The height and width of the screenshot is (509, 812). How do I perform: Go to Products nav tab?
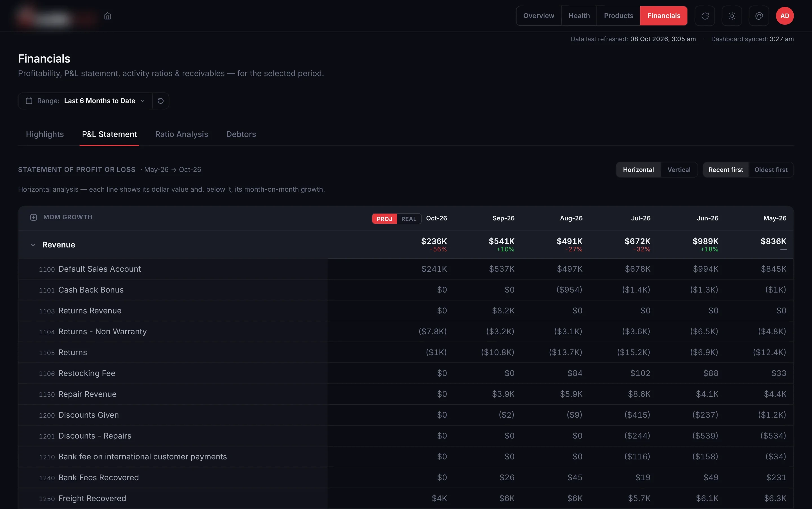(618, 16)
